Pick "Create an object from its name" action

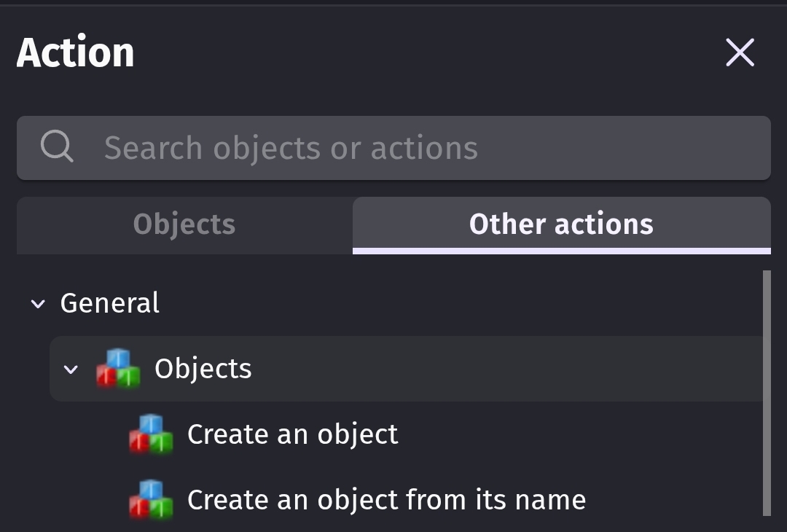pyautogui.click(x=386, y=500)
